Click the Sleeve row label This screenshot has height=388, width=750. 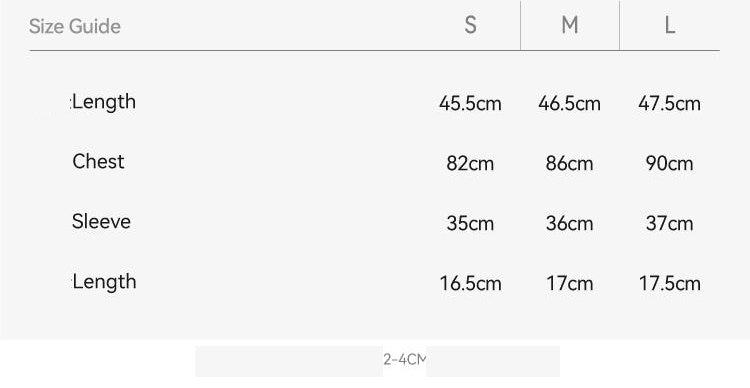click(101, 222)
